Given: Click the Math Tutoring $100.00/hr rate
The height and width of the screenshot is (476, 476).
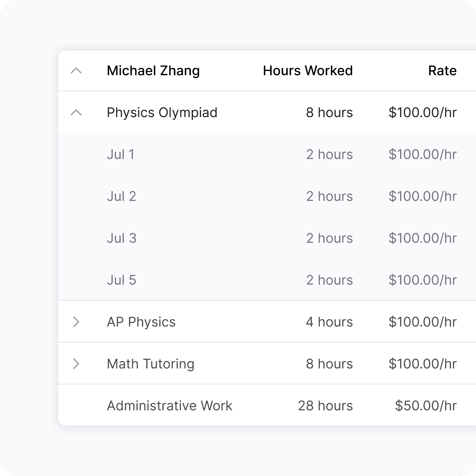Looking at the screenshot, I should 422,364.
